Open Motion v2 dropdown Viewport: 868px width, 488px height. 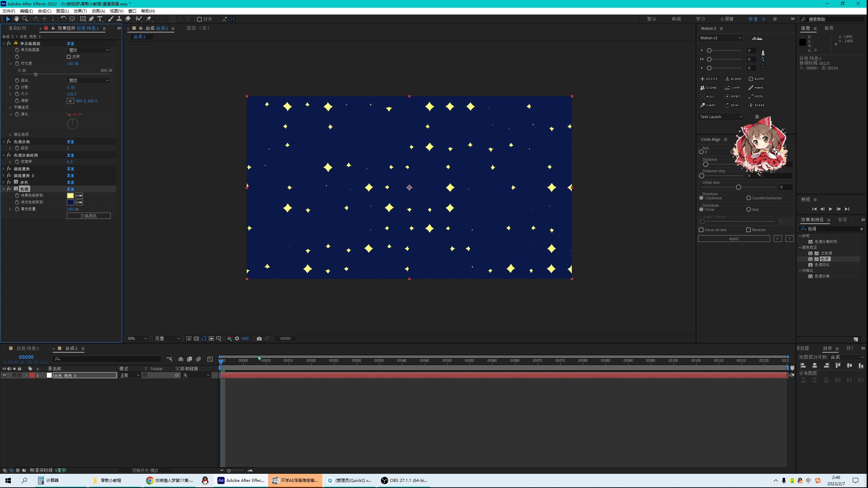[720, 38]
